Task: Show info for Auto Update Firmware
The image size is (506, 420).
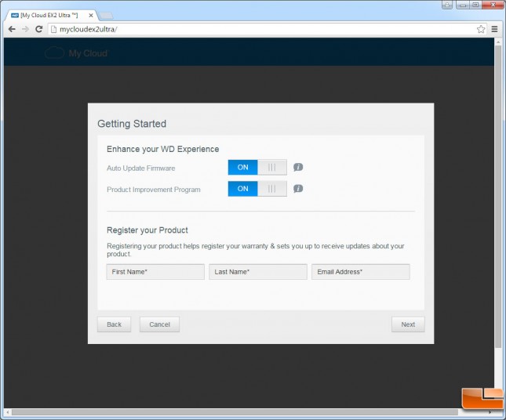Action: (298, 167)
